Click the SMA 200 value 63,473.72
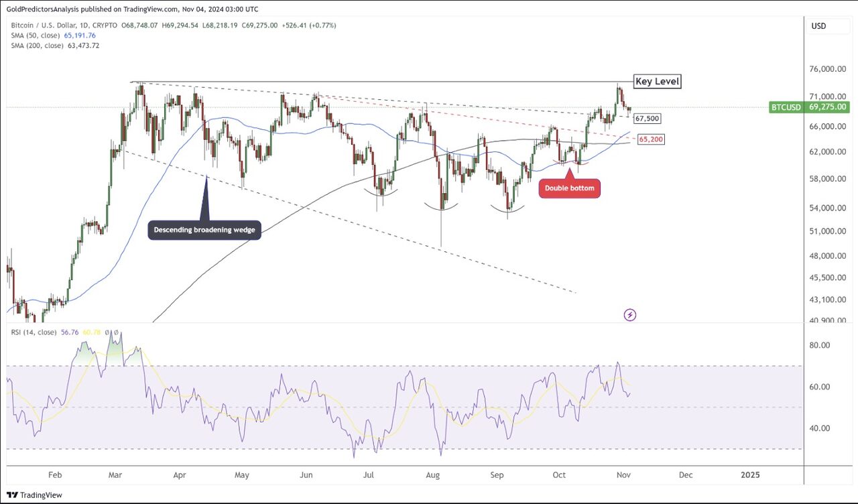858x504 pixels. pos(85,46)
